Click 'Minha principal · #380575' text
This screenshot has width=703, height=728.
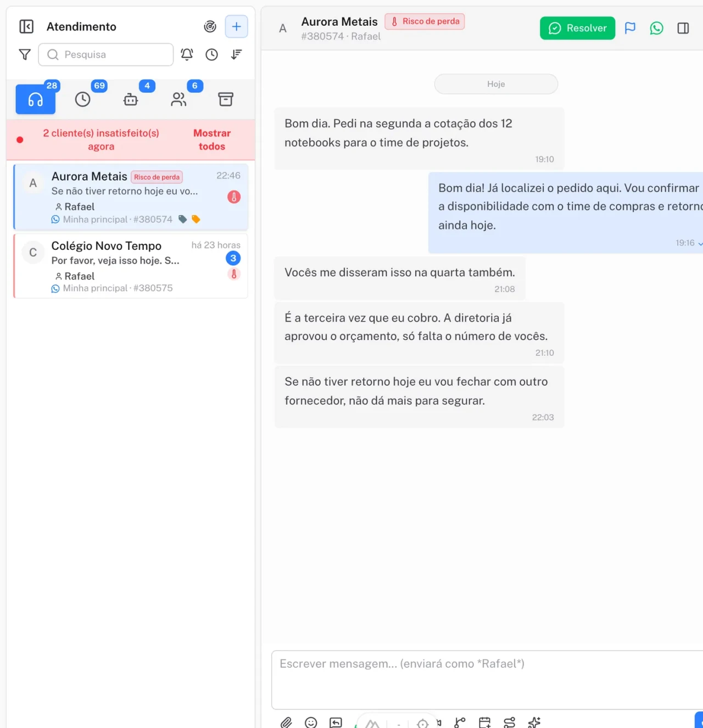[x=118, y=288]
